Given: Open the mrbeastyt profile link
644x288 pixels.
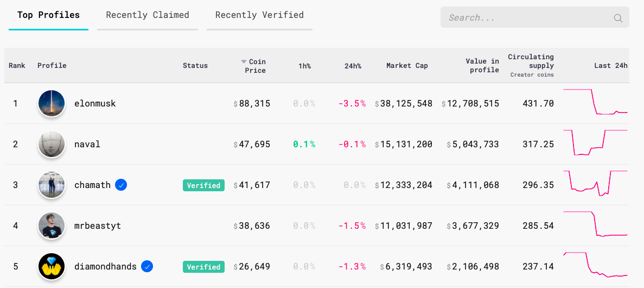Looking at the screenshot, I should coord(98,226).
